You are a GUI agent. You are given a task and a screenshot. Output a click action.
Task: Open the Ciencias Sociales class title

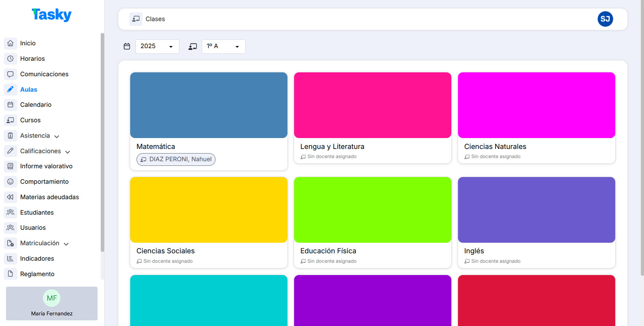(166, 251)
